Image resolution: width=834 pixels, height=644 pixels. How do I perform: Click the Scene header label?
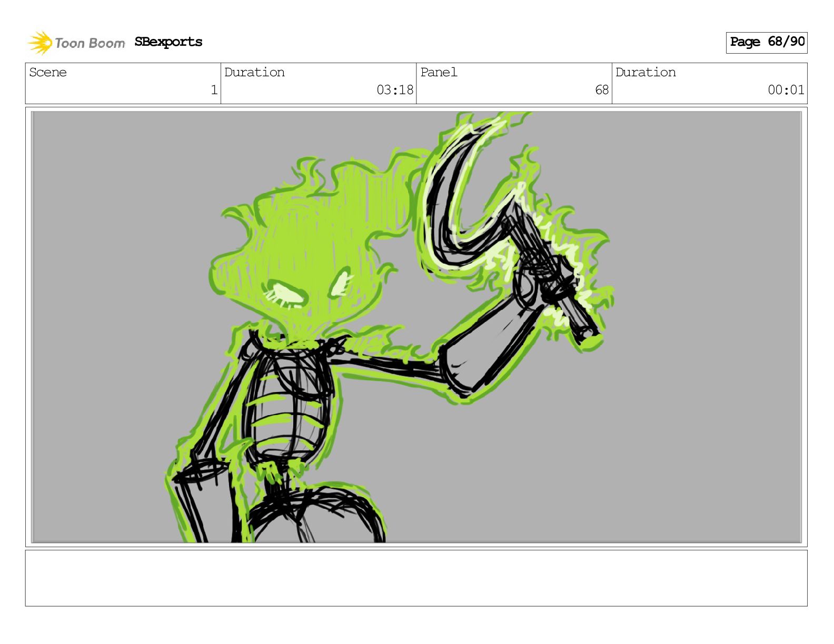(x=48, y=72)
